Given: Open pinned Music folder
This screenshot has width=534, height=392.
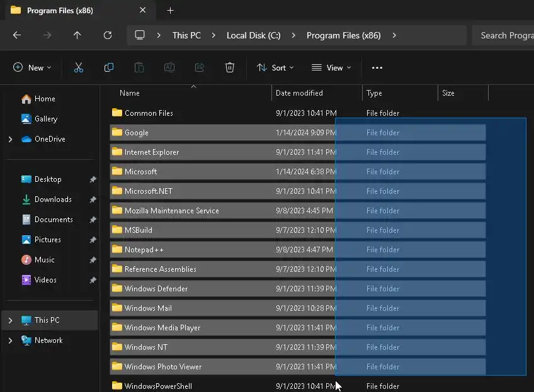Looking at the screenshot, I should click(44, 260).
